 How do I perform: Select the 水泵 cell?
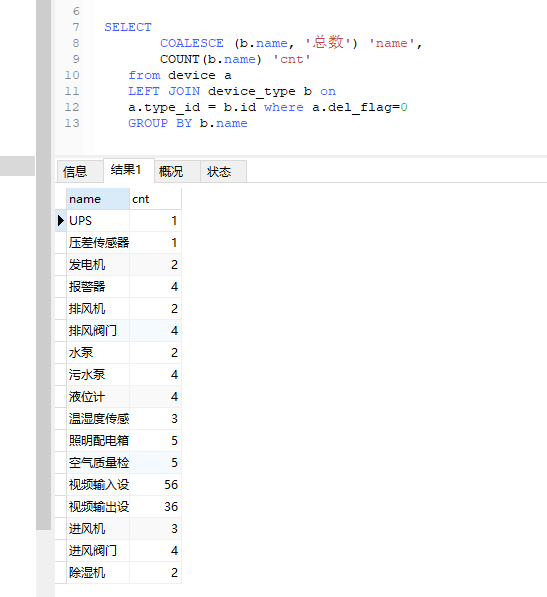[x=98, y=353]
